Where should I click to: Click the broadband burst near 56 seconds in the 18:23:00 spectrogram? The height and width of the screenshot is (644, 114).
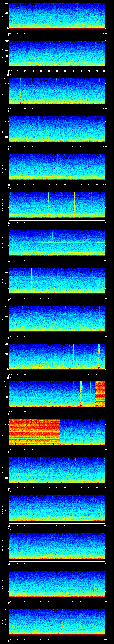click(99, 357)
